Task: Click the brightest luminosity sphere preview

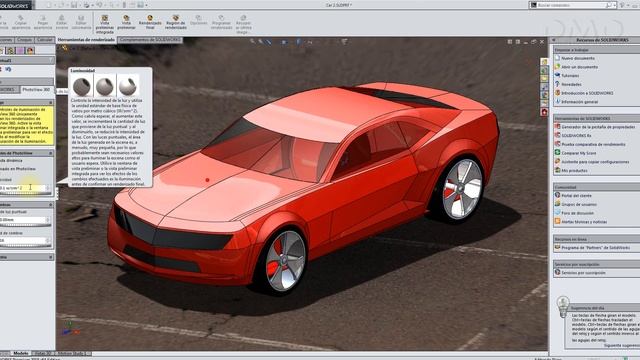Action: (x=128, y=87)
